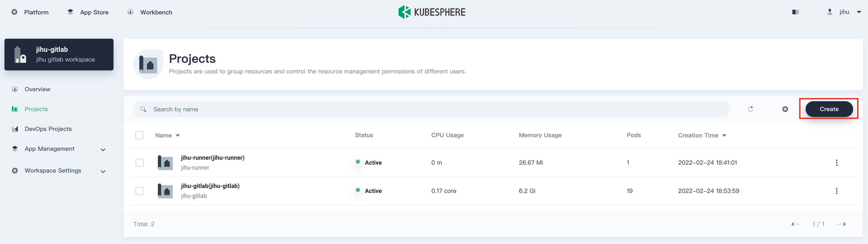Viewport: 868px width, 244px height.
Task: Click the Memory Usage column header
Action: coord(540,135)
